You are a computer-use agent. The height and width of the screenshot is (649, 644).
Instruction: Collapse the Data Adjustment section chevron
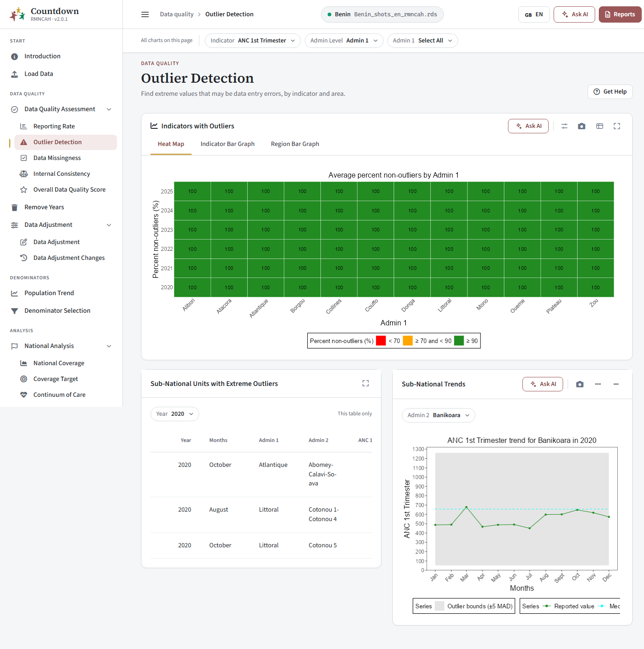coord(109,225)
